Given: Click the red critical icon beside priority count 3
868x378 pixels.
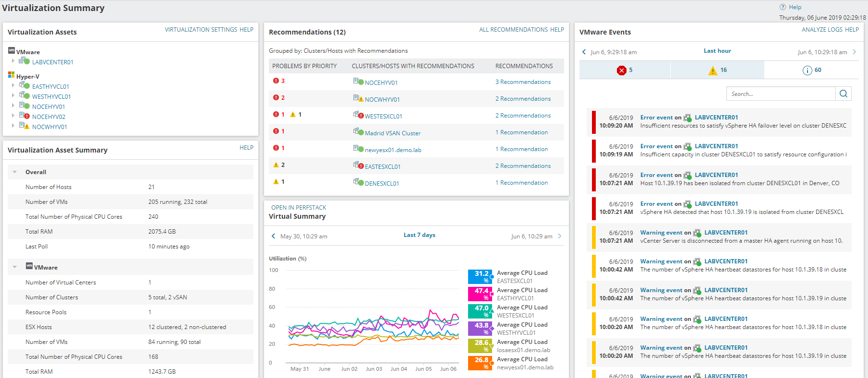Looking at the screenshot, I should coord(276,81).
